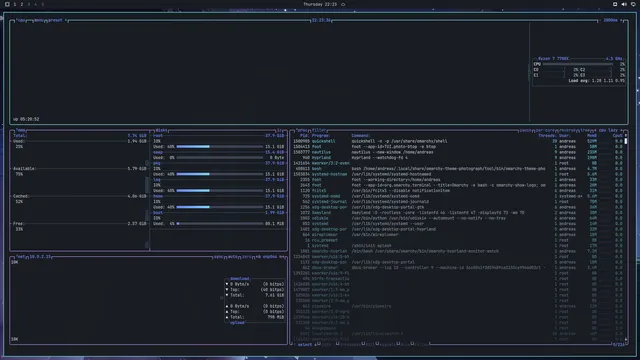Click the process list scrollbar handle
The width and height of the screenshot is (640, 360).
626,141
